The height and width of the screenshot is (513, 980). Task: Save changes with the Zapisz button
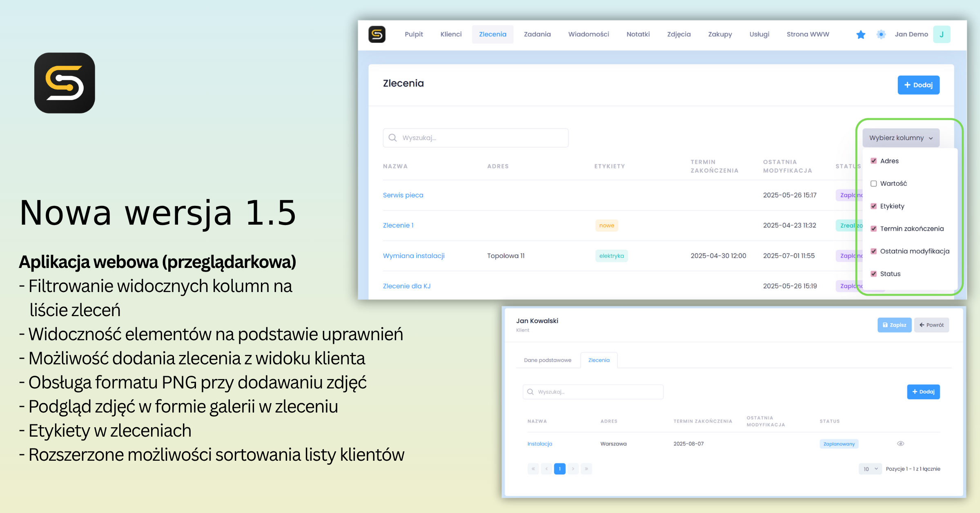pyautogui.click(x=894, y=325)
